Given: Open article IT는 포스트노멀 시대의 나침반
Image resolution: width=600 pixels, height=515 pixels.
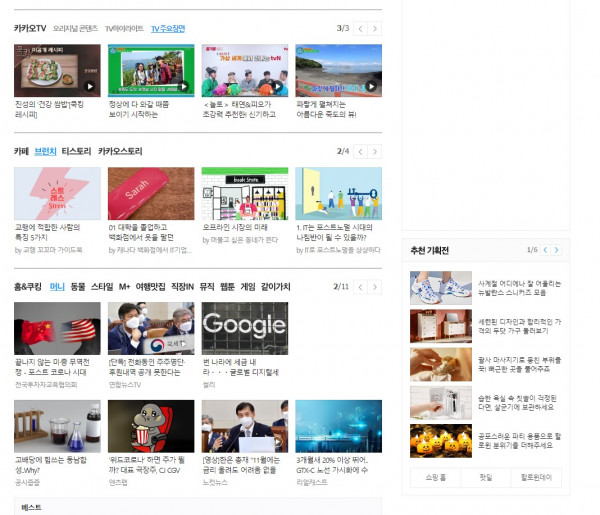Looking at the screenshot, I should [334, 232].
